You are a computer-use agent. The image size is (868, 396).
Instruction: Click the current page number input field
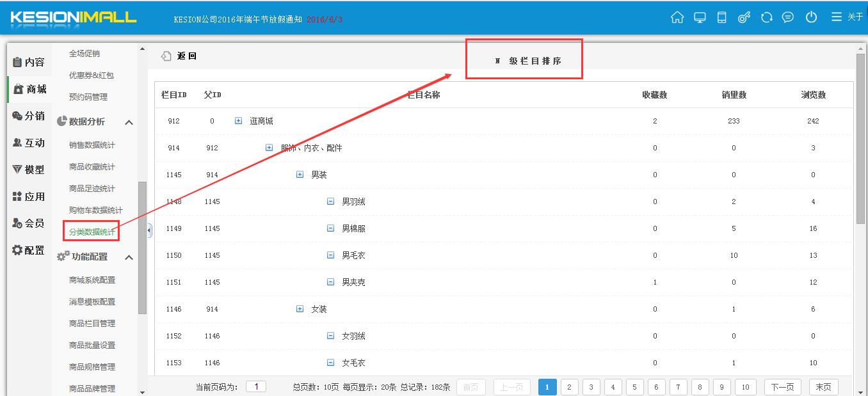tap(256, 386)
